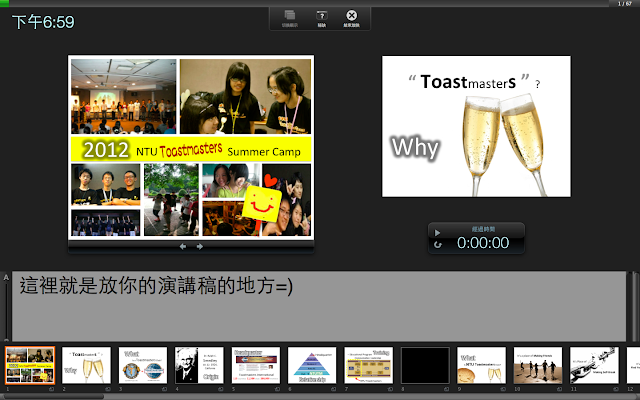Select the partially visible slide 12 thumbnail
640x400 pixels.
(x=633, y=365)
